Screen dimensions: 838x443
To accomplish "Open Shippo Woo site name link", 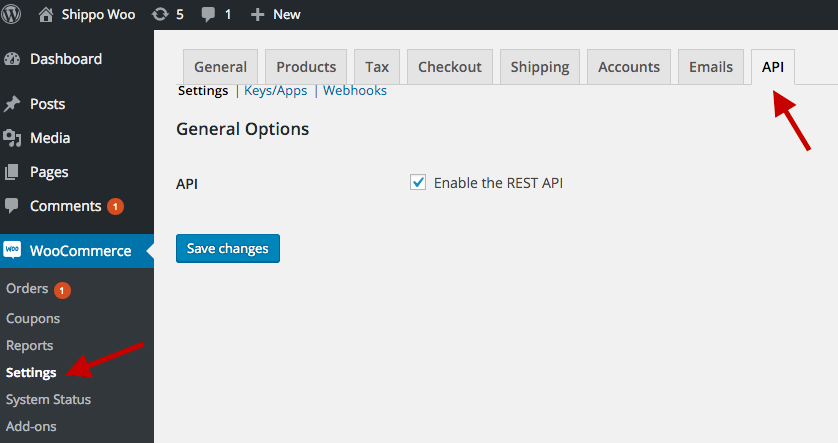I will point(98,14).
